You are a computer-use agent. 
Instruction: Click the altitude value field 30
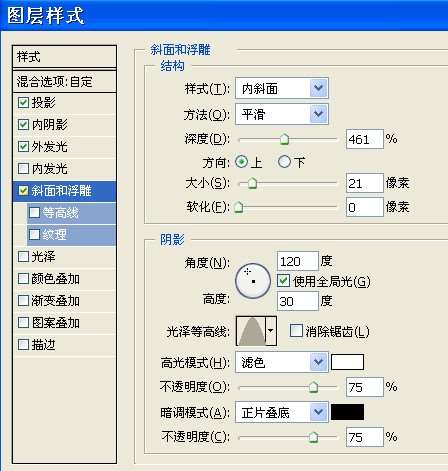pyautogui.click(x=298, y=301)
